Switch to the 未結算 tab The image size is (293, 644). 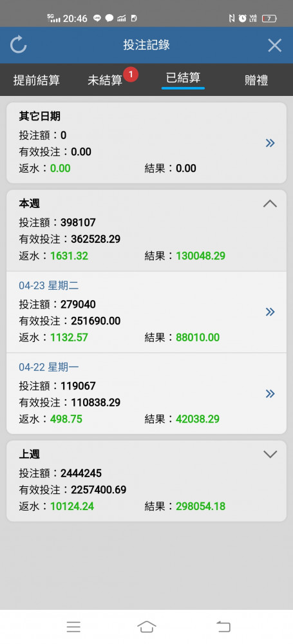[105, 80]
